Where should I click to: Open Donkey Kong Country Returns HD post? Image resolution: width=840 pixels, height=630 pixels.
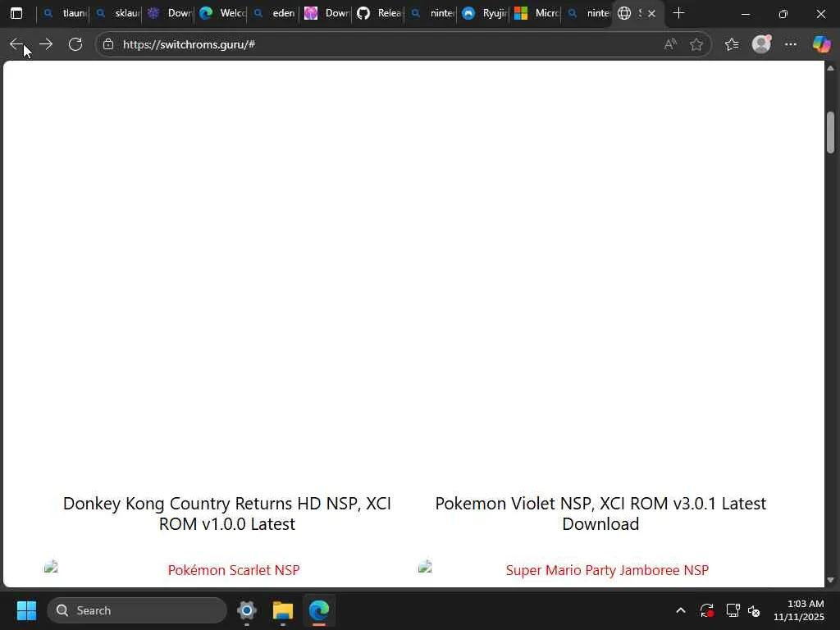coord(227,514)
